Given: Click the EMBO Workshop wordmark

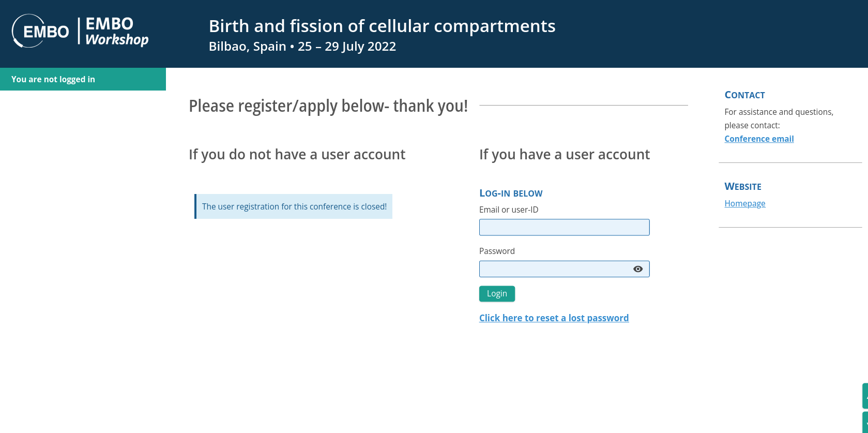Looking at the screenshot, I should (x=116, y=32).
